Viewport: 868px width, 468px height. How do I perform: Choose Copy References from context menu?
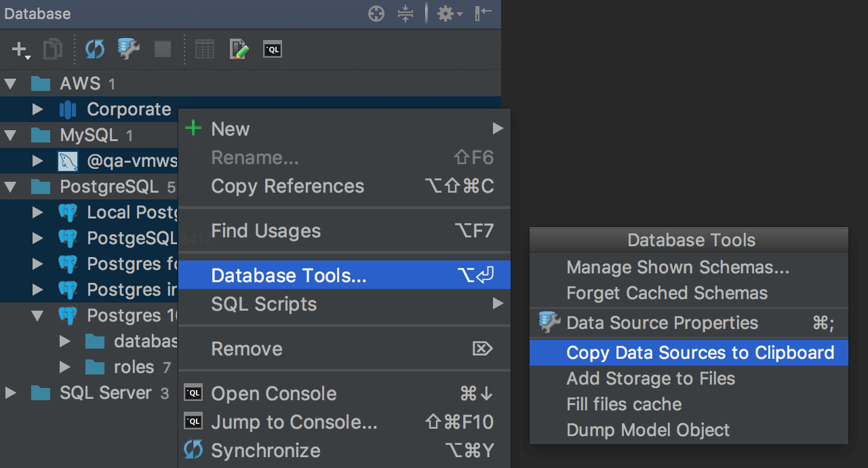click(288, 187)
